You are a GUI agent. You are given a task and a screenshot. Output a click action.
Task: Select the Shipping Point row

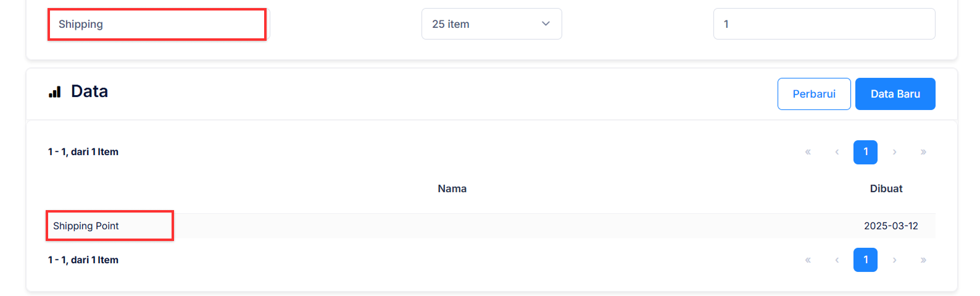coord(86,226)
